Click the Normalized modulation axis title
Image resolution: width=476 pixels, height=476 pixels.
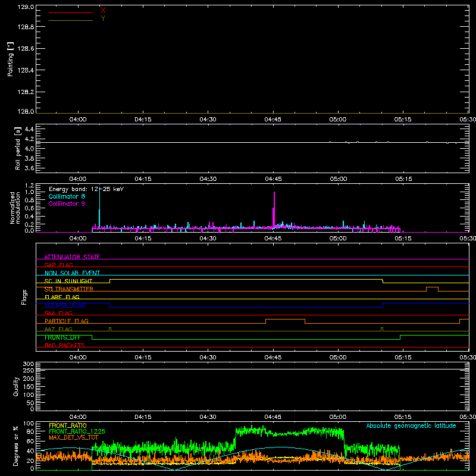click(15, 208)
